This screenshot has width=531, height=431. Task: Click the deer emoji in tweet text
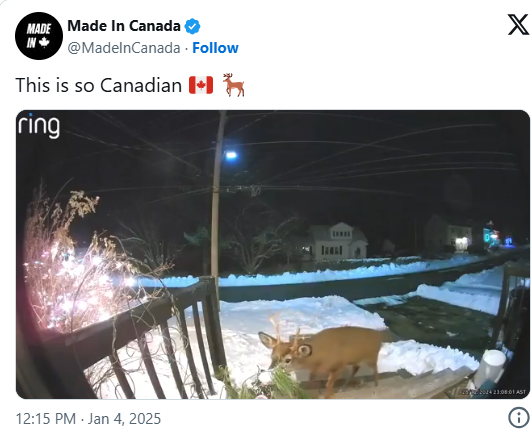tap(233, 85)
